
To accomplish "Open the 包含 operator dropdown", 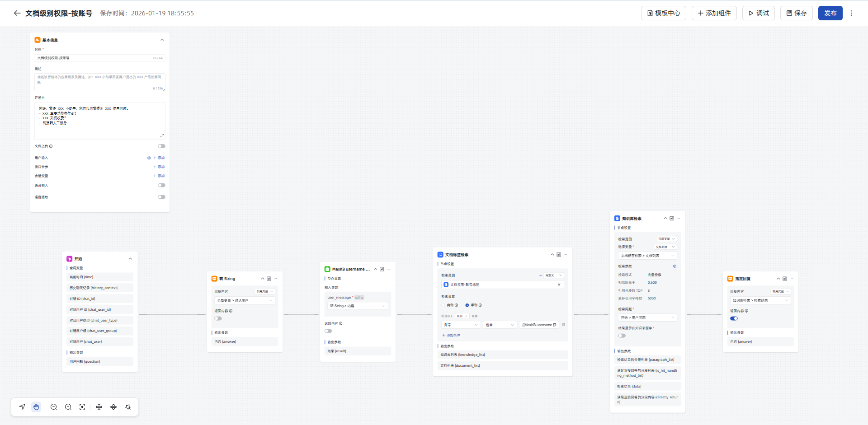I will coord(500,325).
